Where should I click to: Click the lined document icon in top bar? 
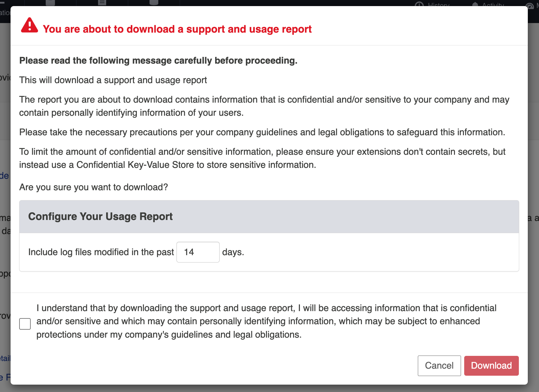[x=102, y=3]
